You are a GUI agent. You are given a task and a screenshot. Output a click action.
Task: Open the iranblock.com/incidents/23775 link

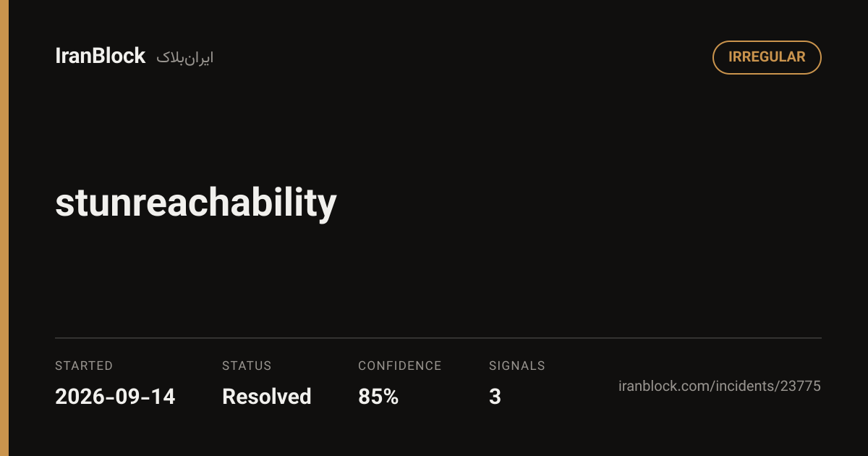coord(720,387)
